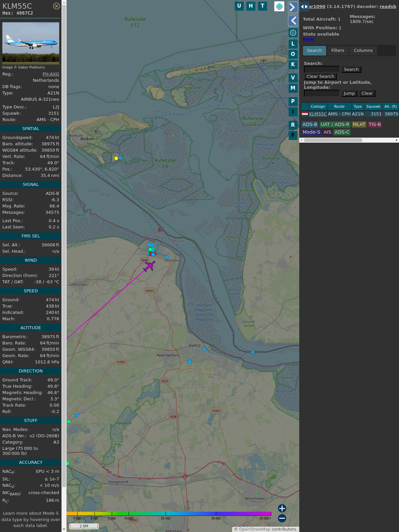Click the H map toggle button
Viewport: 399px width, 532px height.
(251, 6)
